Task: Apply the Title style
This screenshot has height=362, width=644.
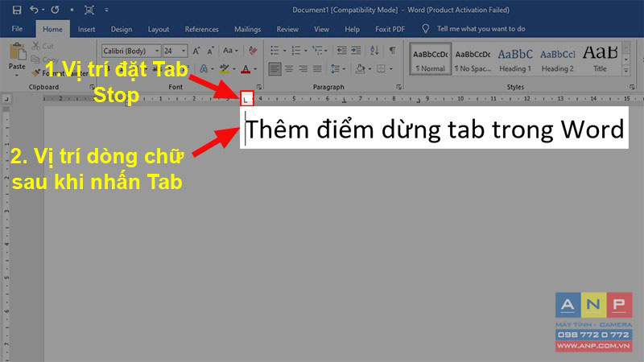Action: [600, 59]
